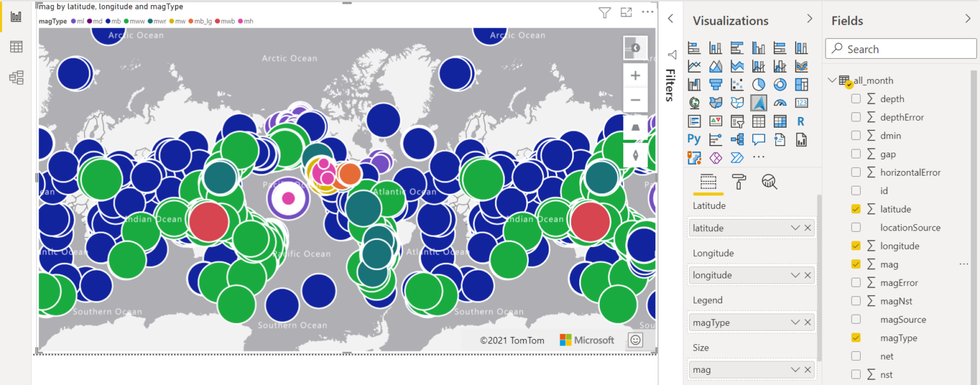Zoom in on the map

click(635, 75)
